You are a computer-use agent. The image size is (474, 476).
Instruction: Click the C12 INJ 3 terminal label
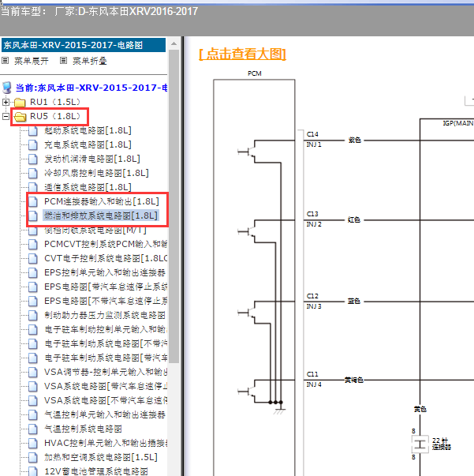[x=314, y=301]
